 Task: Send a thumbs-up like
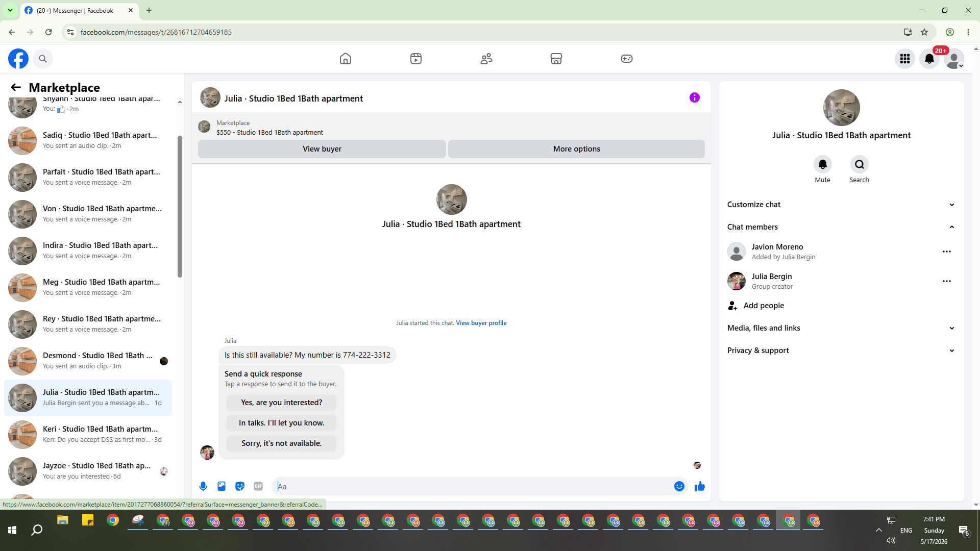pos(700,486)
